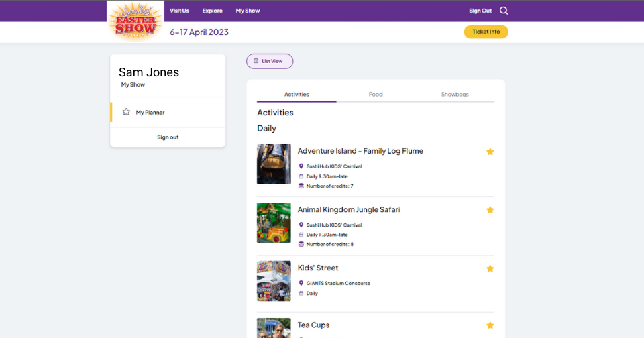The image size is (644, 338).
Task: Click the "Sam Jones" name heading
Action: 149,72
